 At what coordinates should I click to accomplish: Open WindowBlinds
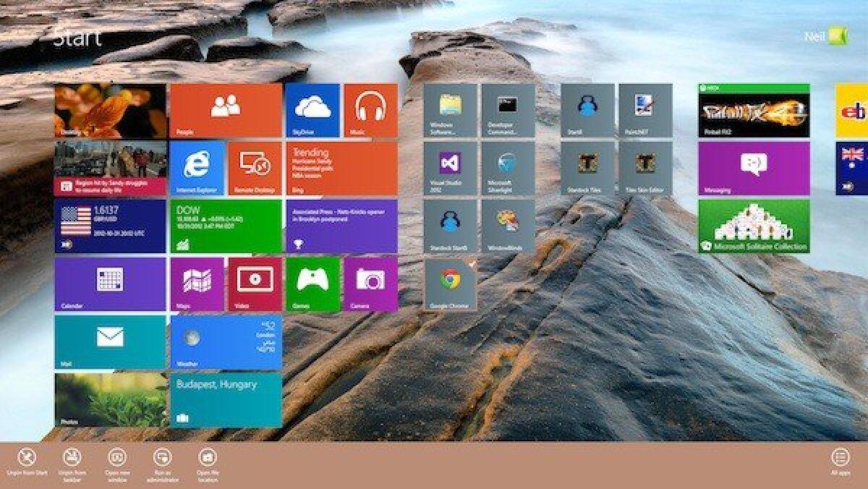507,225
